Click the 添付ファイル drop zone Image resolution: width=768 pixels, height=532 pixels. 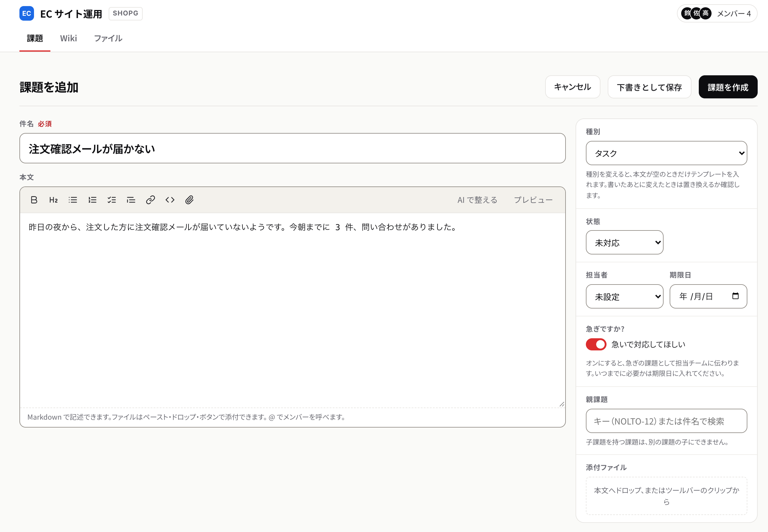click(x=666, y=496)
